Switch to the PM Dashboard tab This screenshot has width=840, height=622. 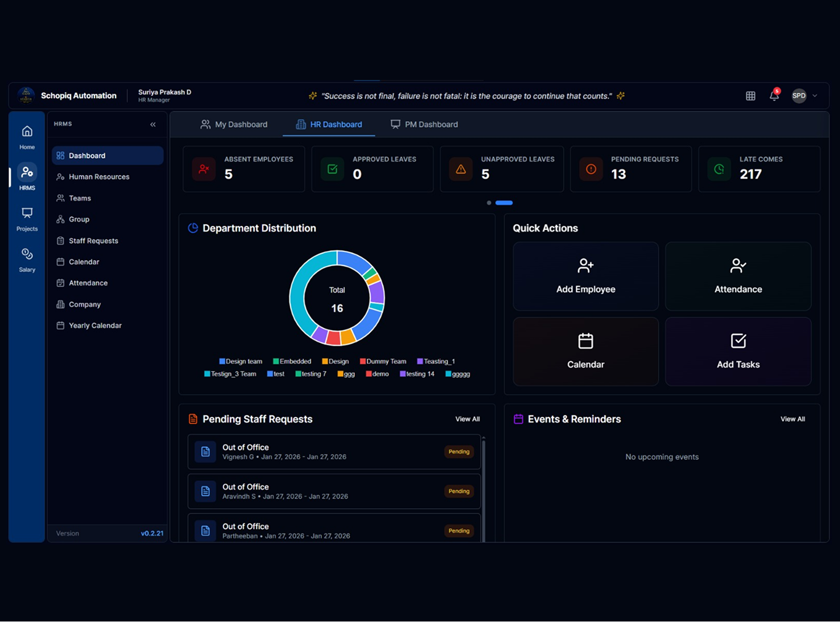point(424,124)
